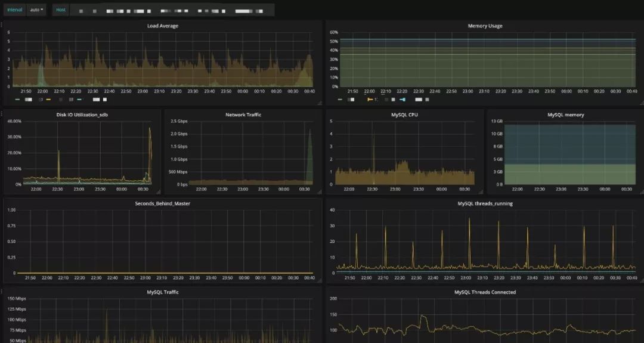Toggle cyan series in Memory Usage legend
This screenshot has height=343, width=644.
click(x=402, y=99)
